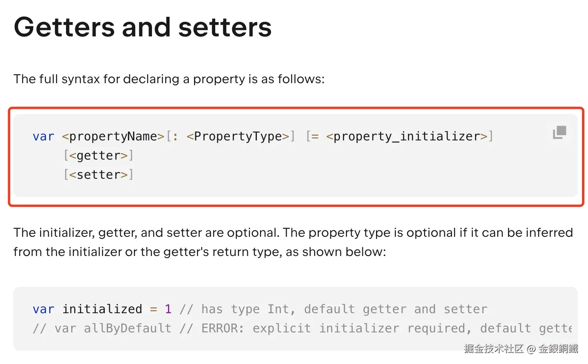Click the 金銀銅鐵 author name in the watermark
This screenshot has width=588, height=364.
(558, 349)
